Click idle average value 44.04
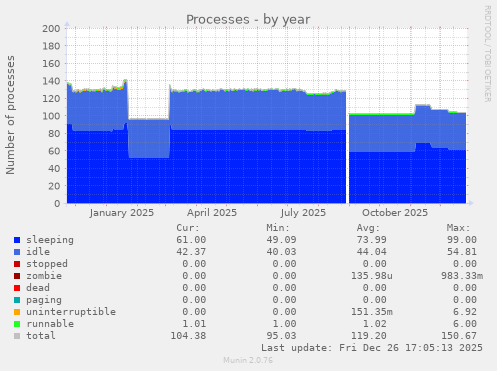This screenshot has height=371, width=497. (372, 252)
